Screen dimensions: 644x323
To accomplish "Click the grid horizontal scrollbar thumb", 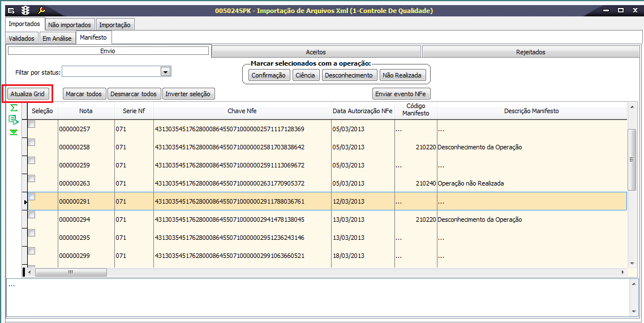I will click(71, 272).
